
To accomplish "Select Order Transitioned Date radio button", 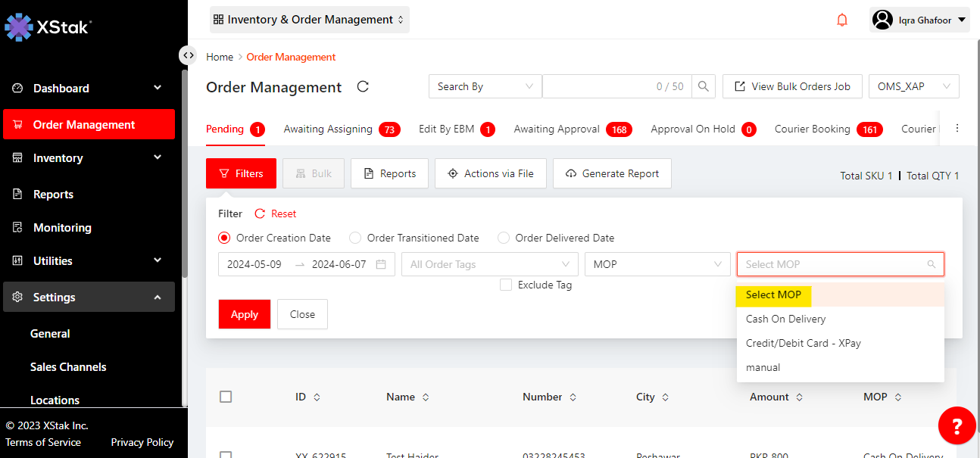I will coord(355,238).
